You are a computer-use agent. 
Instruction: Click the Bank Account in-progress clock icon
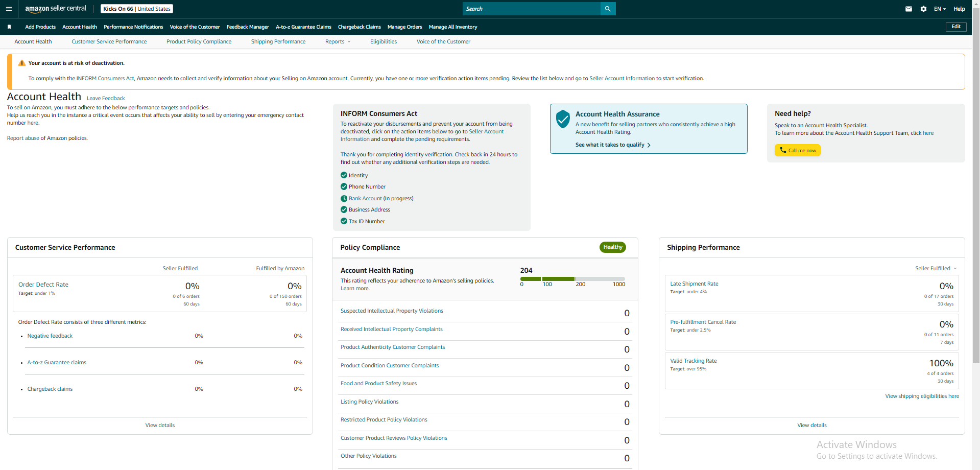(x=344, y=198)
